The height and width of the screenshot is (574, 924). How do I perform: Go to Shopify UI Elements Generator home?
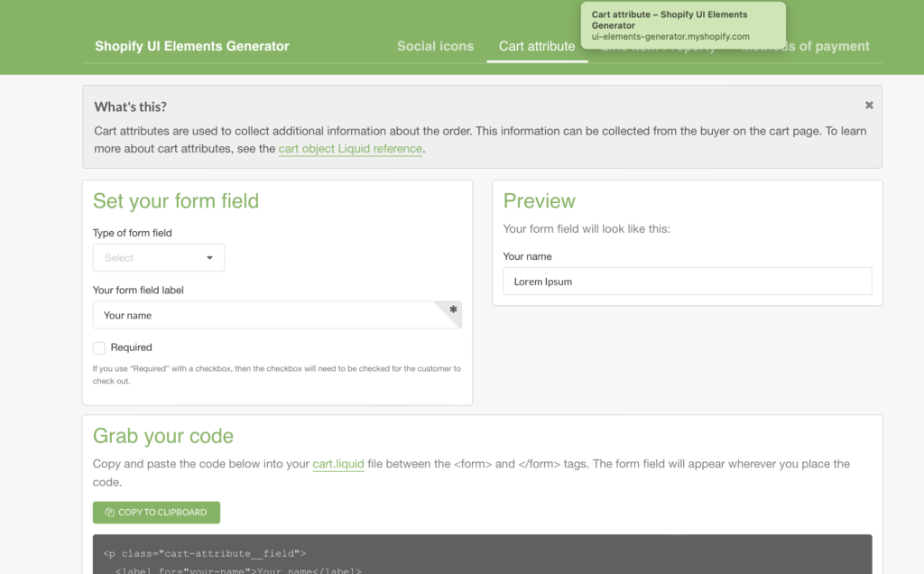(192, 46)
